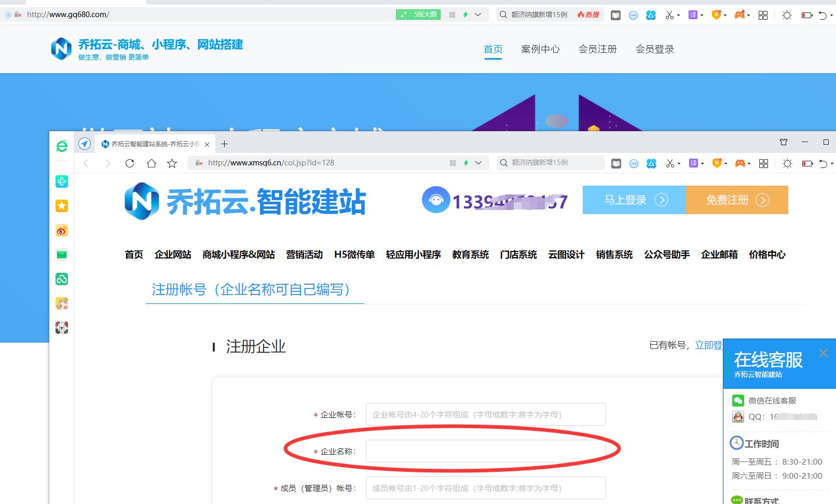Open the extensions grid icon in front window
This screenshot has width=836, height=504.
point(763,163)
